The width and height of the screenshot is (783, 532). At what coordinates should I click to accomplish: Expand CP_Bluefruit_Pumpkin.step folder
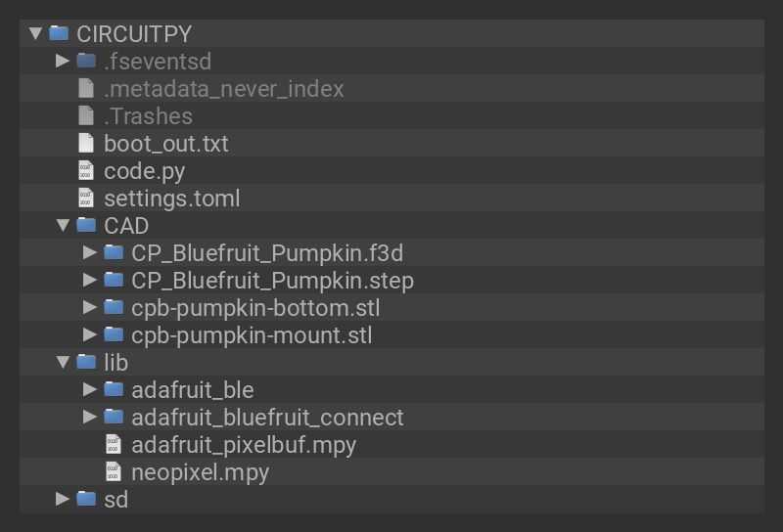point(91,280)
